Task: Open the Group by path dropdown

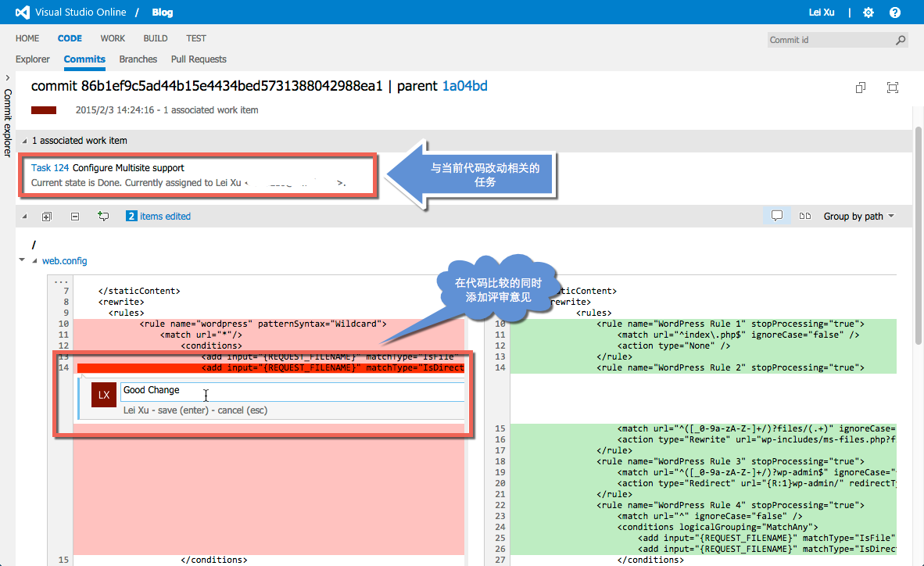Action: [858, 217]
